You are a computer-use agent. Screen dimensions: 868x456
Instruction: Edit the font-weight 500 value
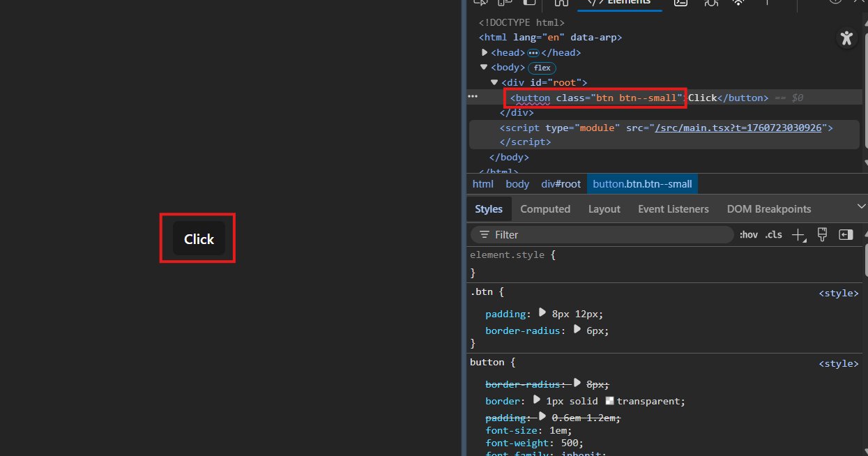pyautogui.click(x=569, y=443)
